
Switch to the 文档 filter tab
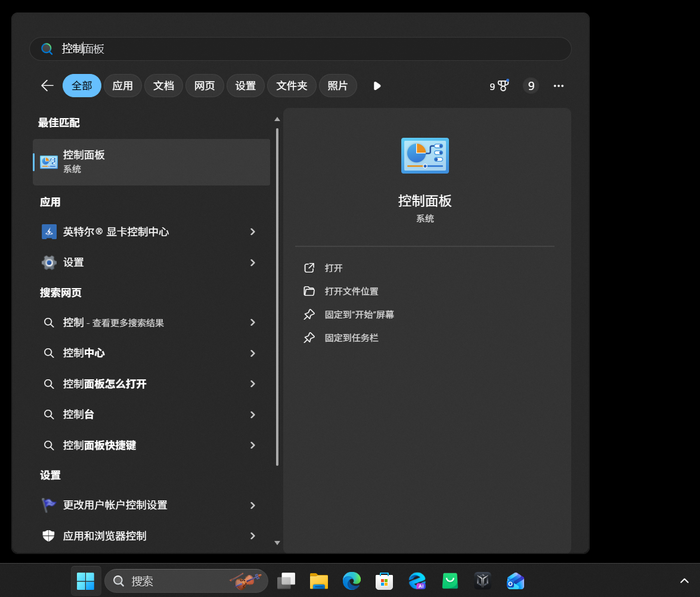coord(163,85)
